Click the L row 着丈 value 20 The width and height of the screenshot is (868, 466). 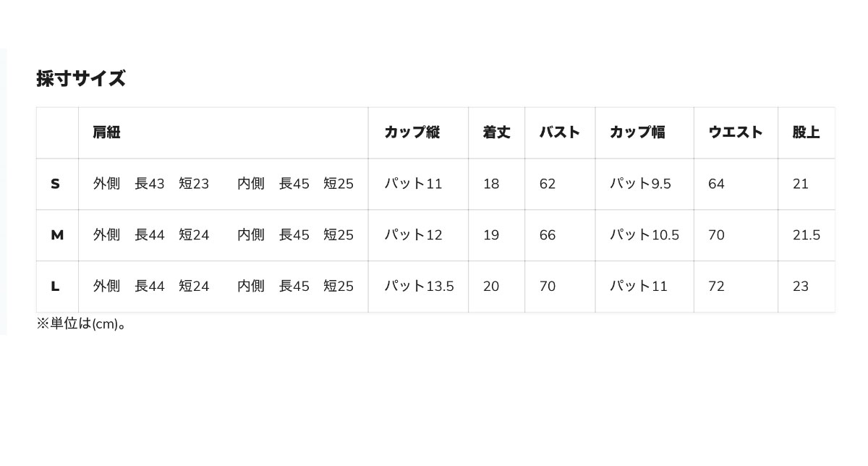tap(491, 287)
